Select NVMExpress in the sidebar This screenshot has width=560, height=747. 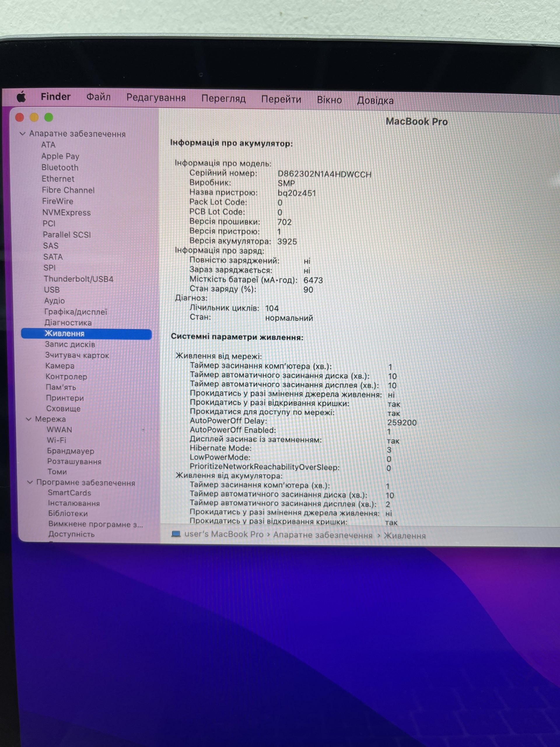(66, 213)
